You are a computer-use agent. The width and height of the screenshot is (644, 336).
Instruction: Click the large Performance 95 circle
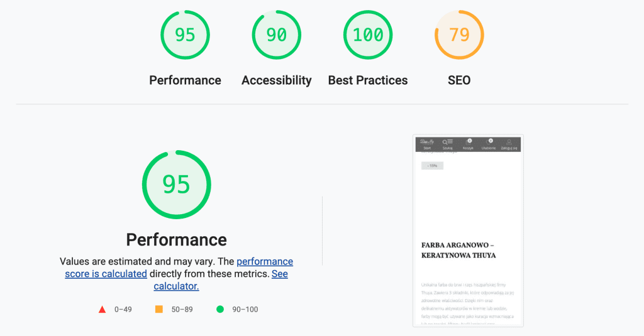(x=177, y=185)
